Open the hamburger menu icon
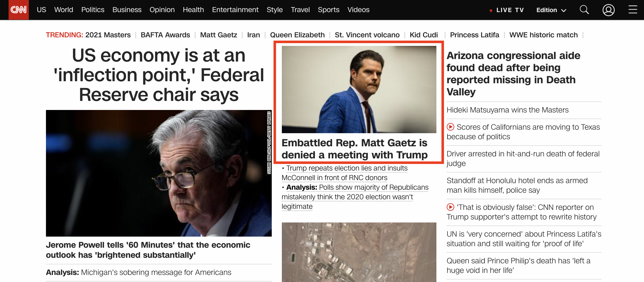The width and height of the screenshot is (644, 282). pos(633,10)
